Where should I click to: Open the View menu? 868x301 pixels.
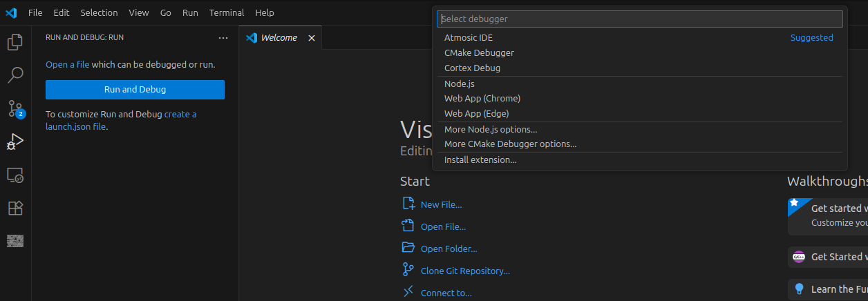click(x=138, y=12)
